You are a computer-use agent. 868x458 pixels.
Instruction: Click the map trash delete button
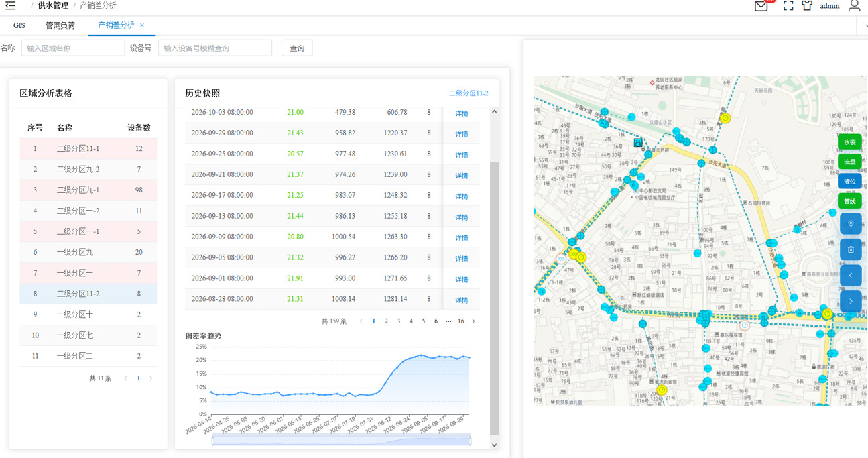[x=851, y=249]
